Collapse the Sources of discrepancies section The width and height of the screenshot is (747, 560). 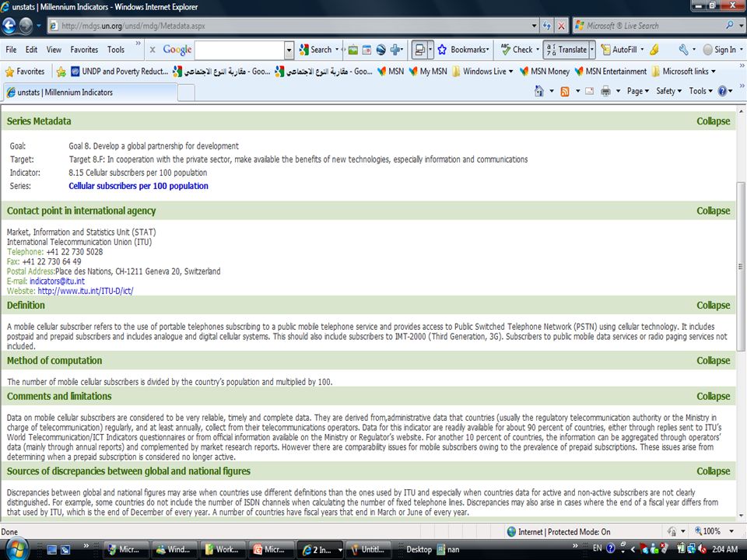click(713, 471)
